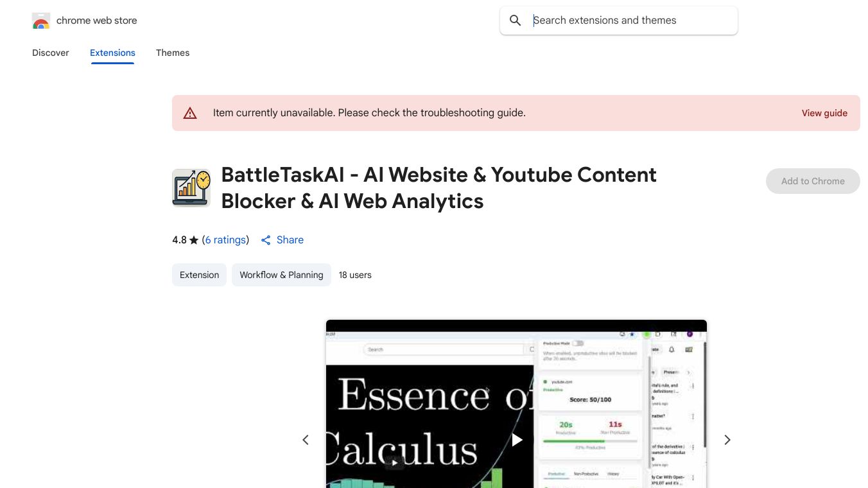Screen dimensions: 868x488
Task: Focus the Search extensions and themes field
Action: point(629,21)
